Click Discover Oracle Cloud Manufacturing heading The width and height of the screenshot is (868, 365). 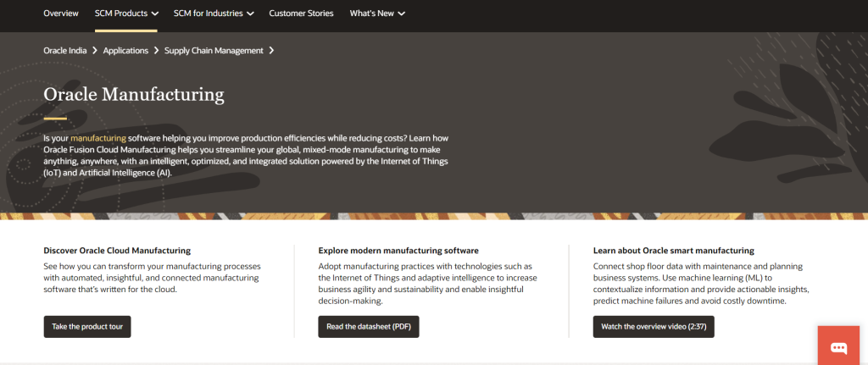[x=117, y=251]
